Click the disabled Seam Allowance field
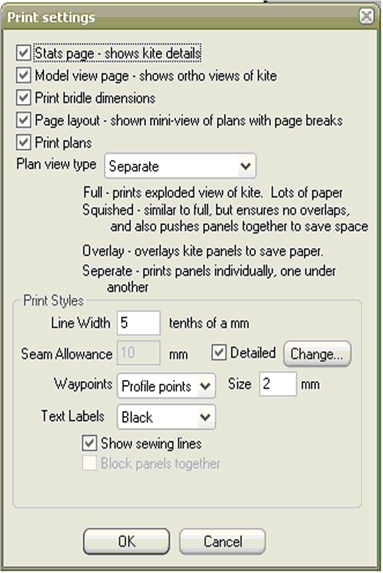This screenshot has width=383, height=573. (139, 353)
